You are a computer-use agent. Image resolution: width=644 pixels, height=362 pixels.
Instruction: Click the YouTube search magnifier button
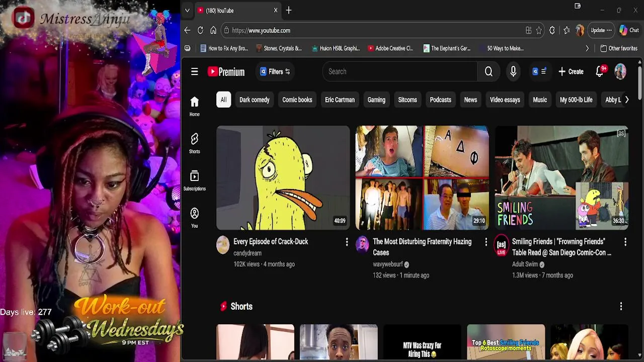click(x=489, y=71)
